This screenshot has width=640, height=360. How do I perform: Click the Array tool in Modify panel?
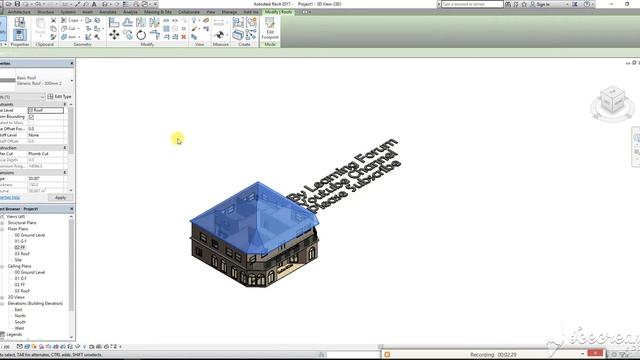tap(166, 29)
